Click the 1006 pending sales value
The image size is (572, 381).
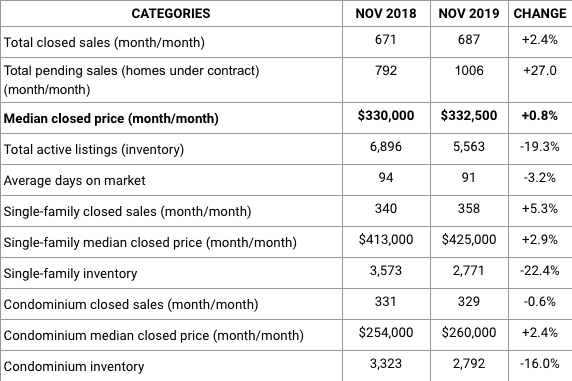[x=469, y=70]
